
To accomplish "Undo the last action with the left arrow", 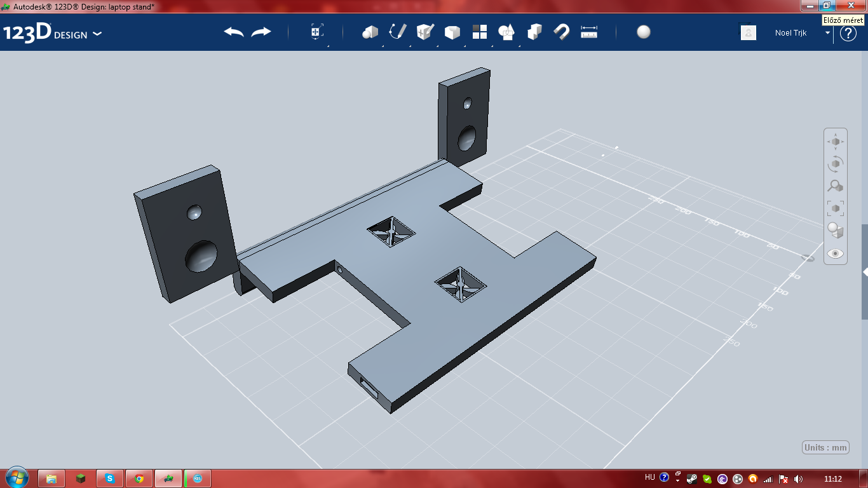I will tap(234, 32).
